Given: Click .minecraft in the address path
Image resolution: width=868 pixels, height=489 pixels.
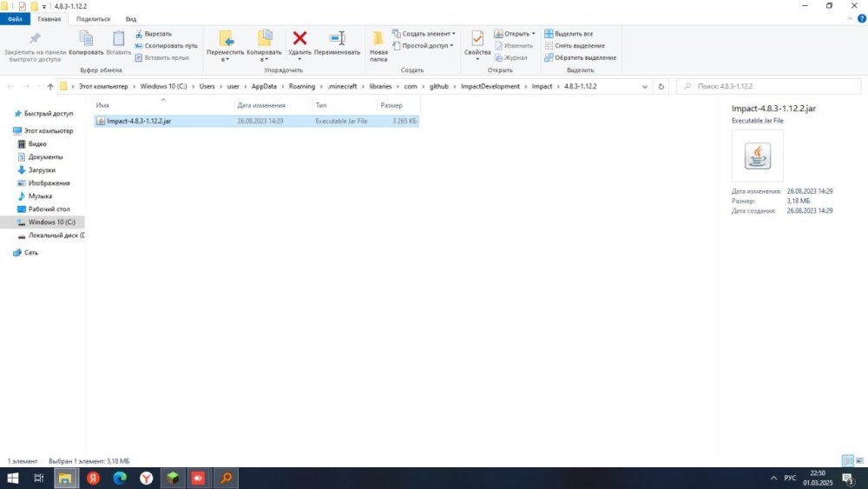Looking at the screenshot, I should click(x=342, y=86).
